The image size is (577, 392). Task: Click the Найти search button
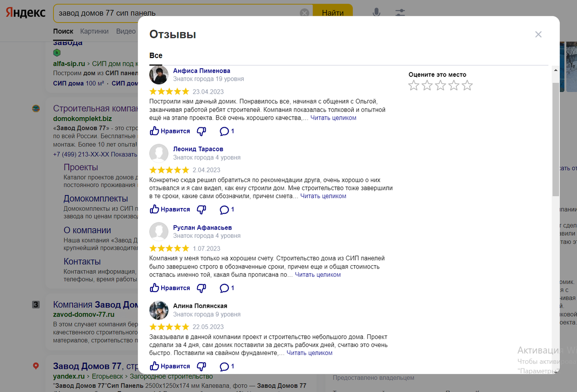(x=333, y=13)
